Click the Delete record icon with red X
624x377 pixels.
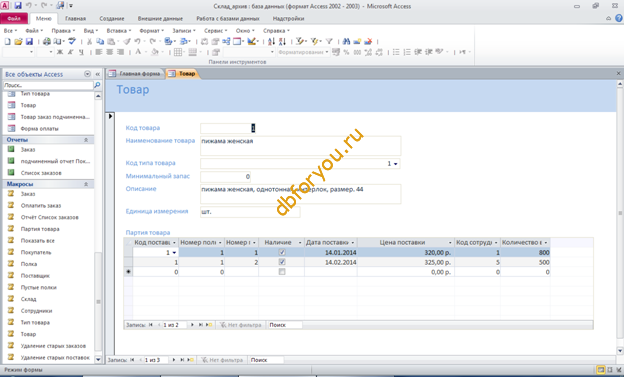(x=368, y=41)
